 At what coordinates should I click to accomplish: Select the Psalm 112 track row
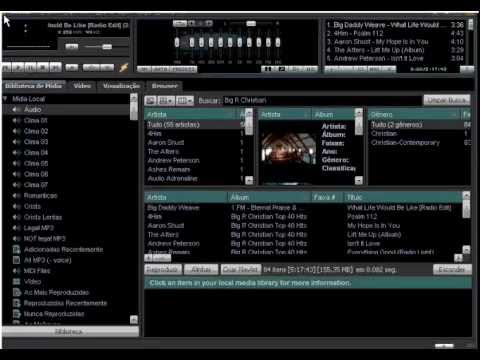tap(303, 216)
